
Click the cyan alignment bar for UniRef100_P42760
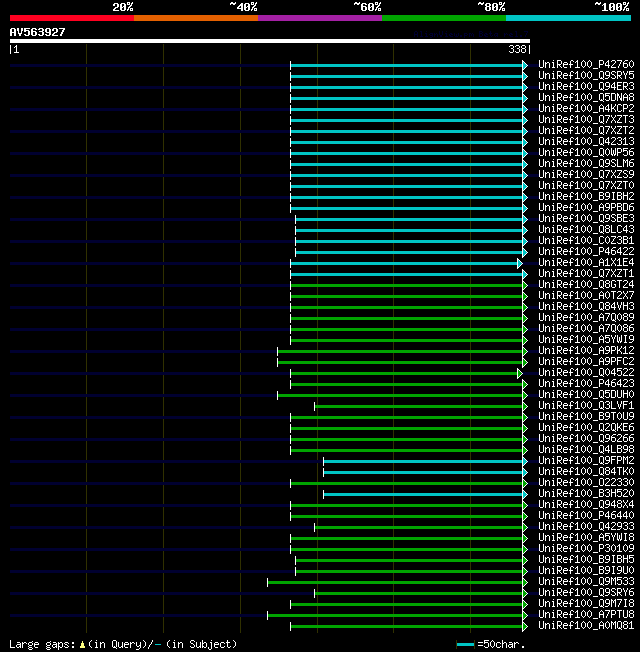(x=407, y=66)
